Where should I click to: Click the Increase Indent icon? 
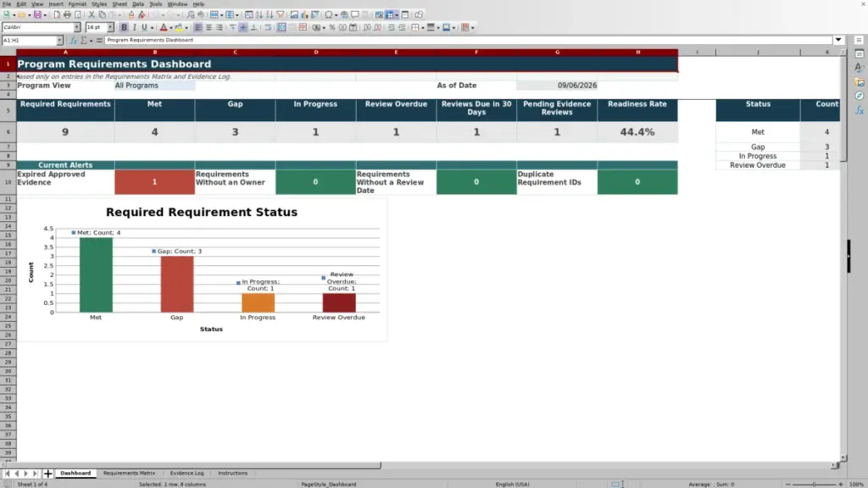click(392, 27)
